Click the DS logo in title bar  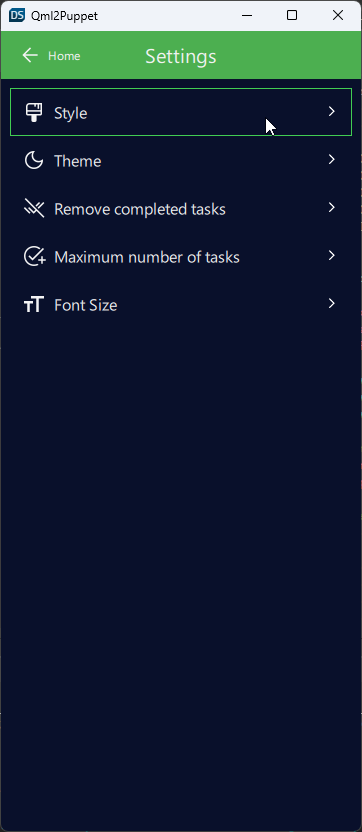tap(17, 15)
